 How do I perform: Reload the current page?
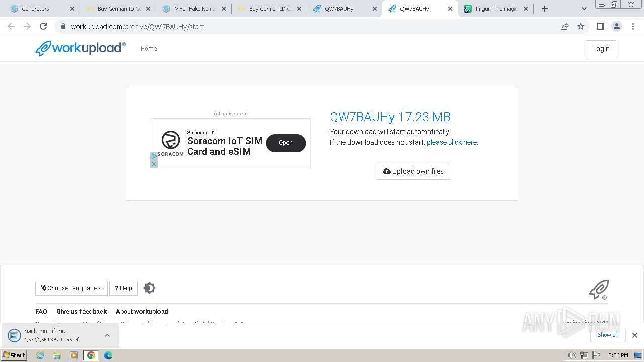pyautogui.click(x=43, y=26)
